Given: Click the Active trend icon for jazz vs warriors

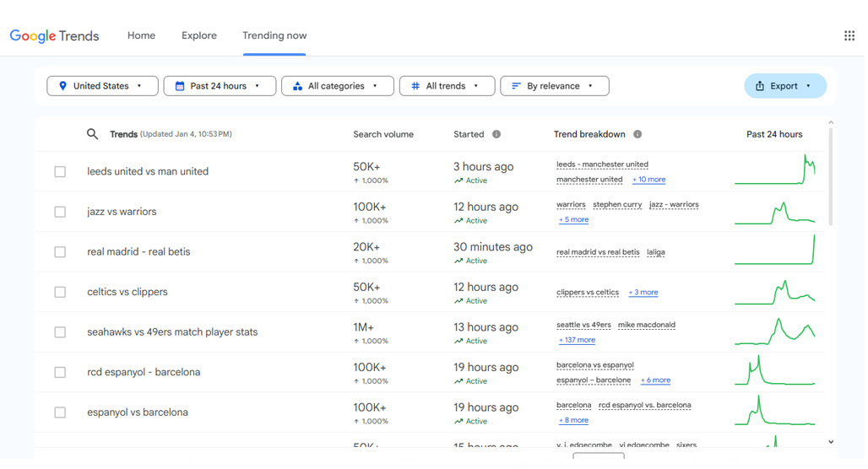Looking at the screenshot, I should [x=458, y=221].
